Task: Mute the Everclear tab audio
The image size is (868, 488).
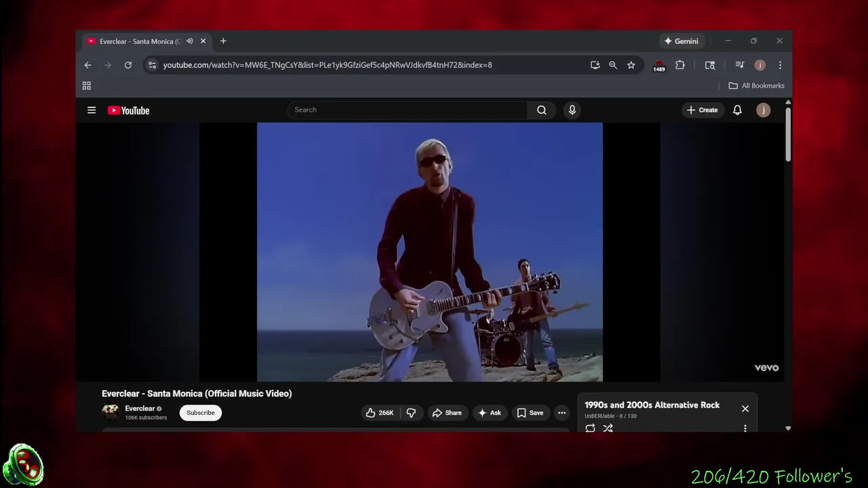Action: [x=190, y=41]
